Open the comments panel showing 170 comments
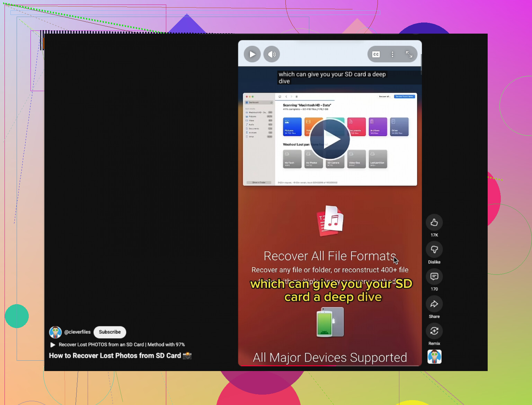 (434, 276)
